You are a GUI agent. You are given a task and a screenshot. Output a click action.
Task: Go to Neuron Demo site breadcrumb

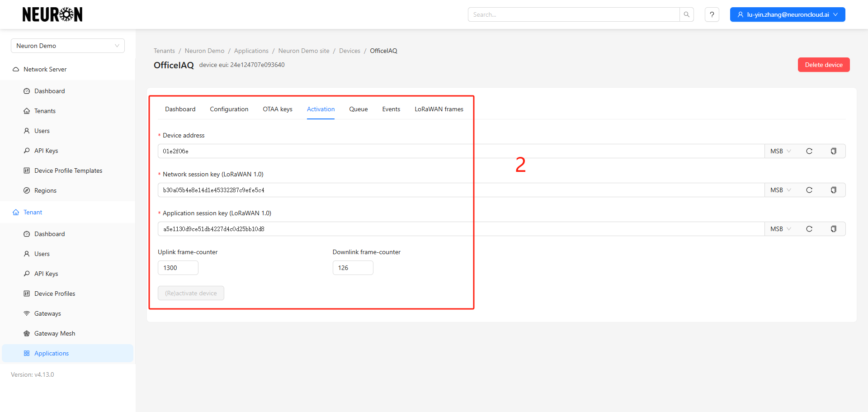click(x=304, y=51)
